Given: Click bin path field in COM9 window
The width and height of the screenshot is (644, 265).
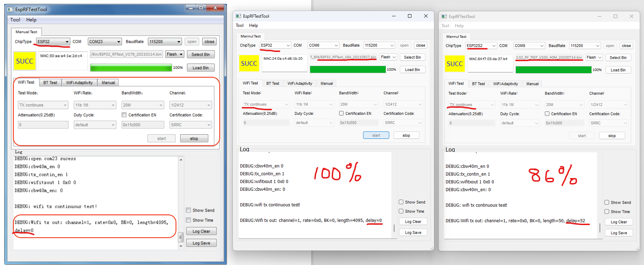Looking at the screenshot, I should [x=549, y=58].
